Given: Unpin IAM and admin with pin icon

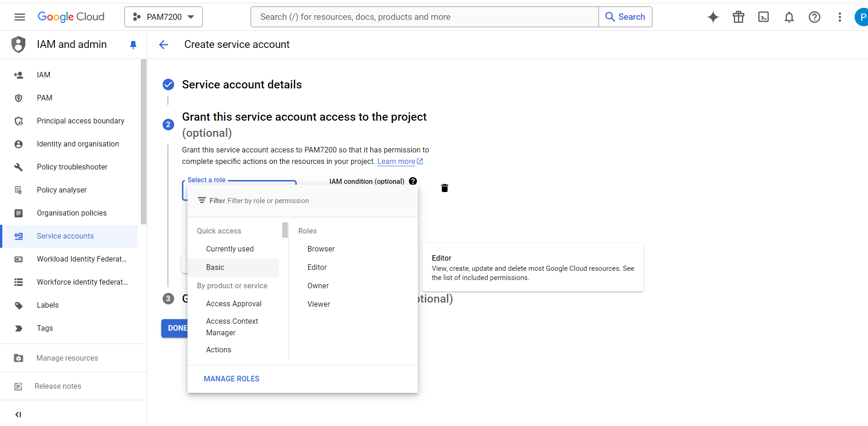Looking at the screenshot, I should pos(133,45).
